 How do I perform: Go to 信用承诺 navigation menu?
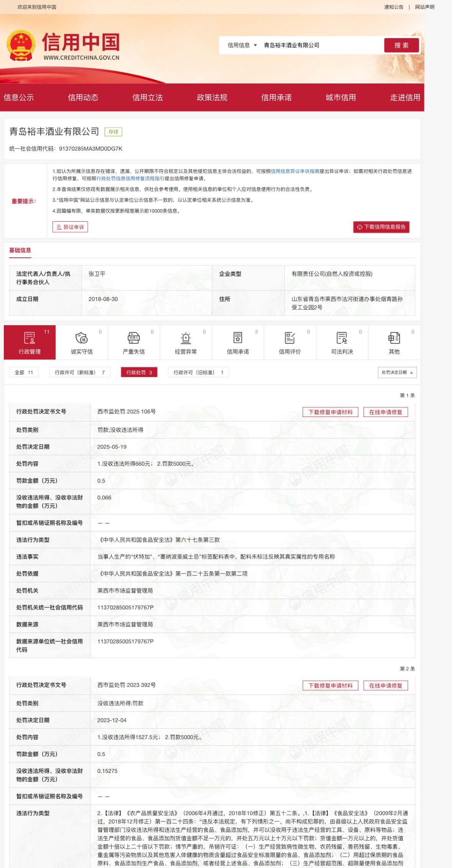click(x=276, y=97)
